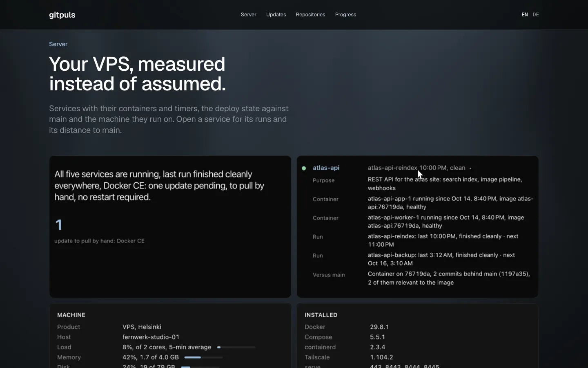Click the gitpuls logo
588x368 pixels.
pos(62,15)
